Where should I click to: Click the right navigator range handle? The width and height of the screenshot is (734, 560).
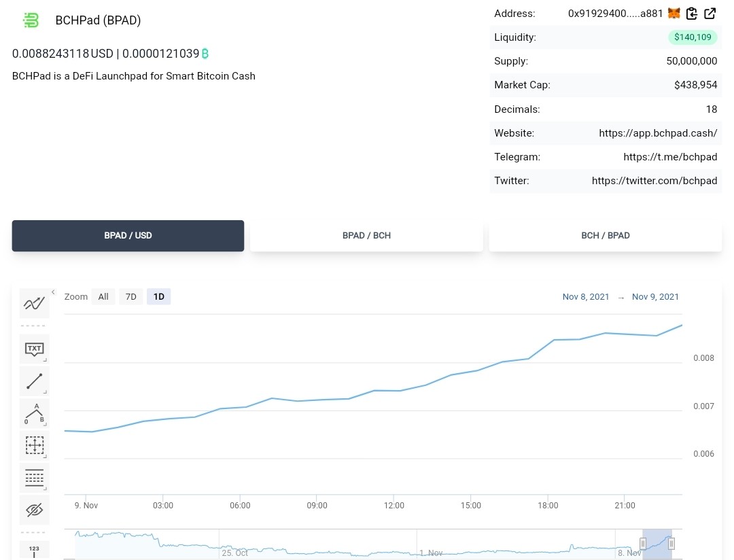point(671,544)
